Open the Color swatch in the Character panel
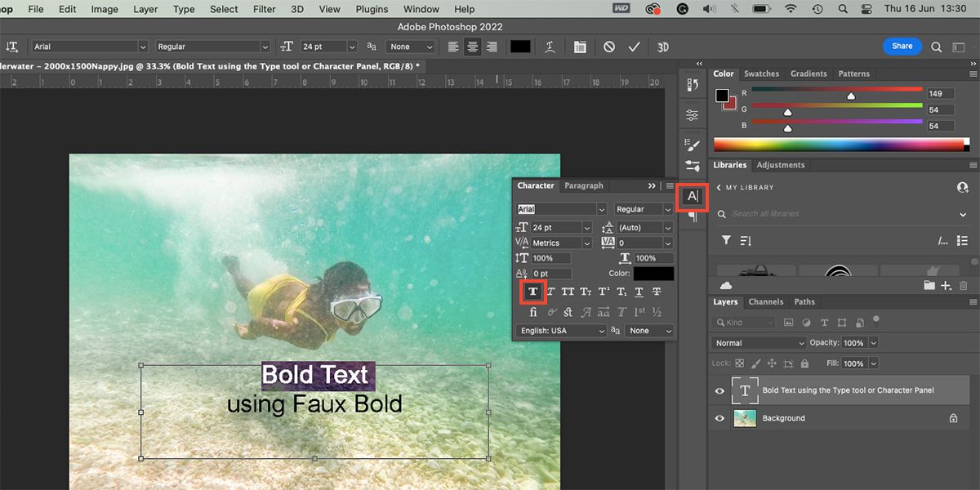Screen dimensions: 980x490 pos(653,274)
